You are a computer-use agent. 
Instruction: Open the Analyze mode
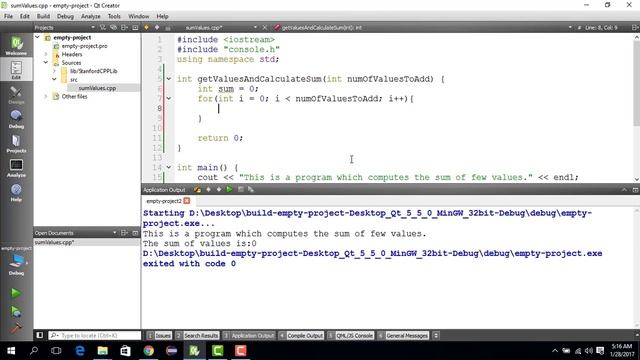(x=16, y=168)
